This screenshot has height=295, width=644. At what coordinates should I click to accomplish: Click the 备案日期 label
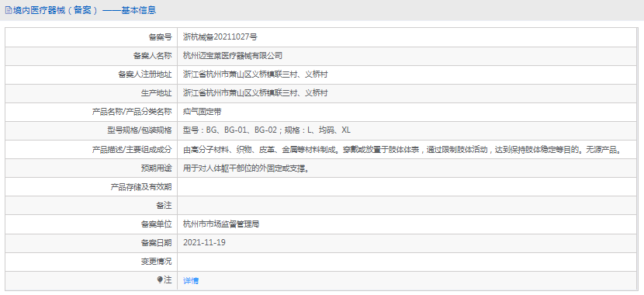point(157,243)
